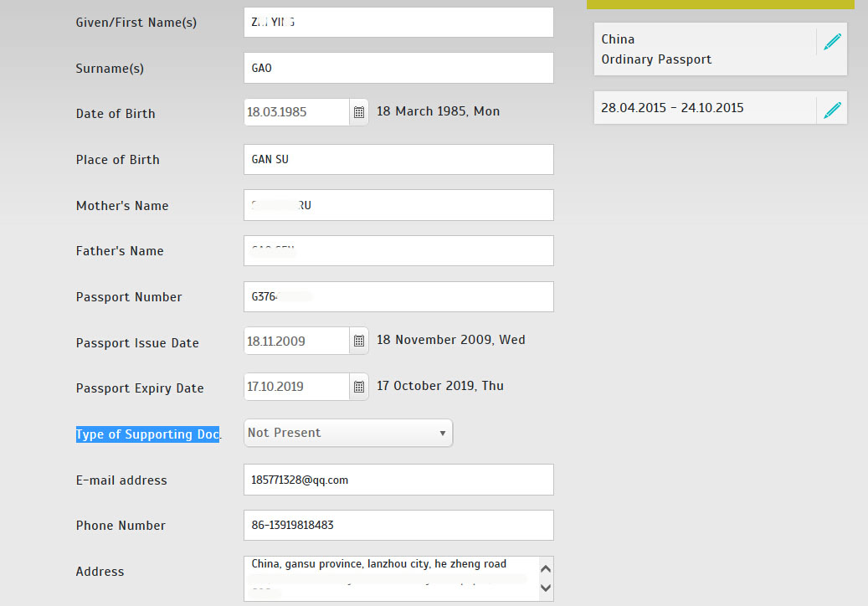Viewport: 868px width, 606px height.
Task: Focus the Surname(s) field containing GAO
Action: pyautogui.click(x=398, y=68)
